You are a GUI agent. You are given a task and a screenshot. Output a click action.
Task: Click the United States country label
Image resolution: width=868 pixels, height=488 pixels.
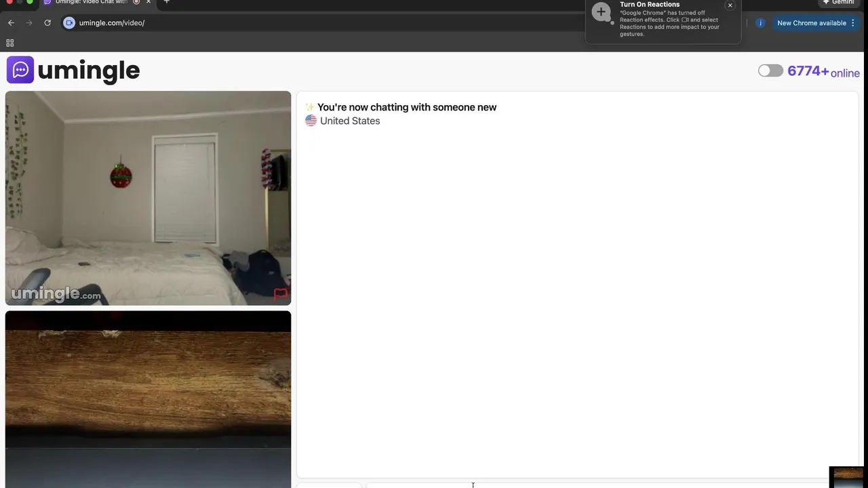pyautogui.click(x=350, y=121)
